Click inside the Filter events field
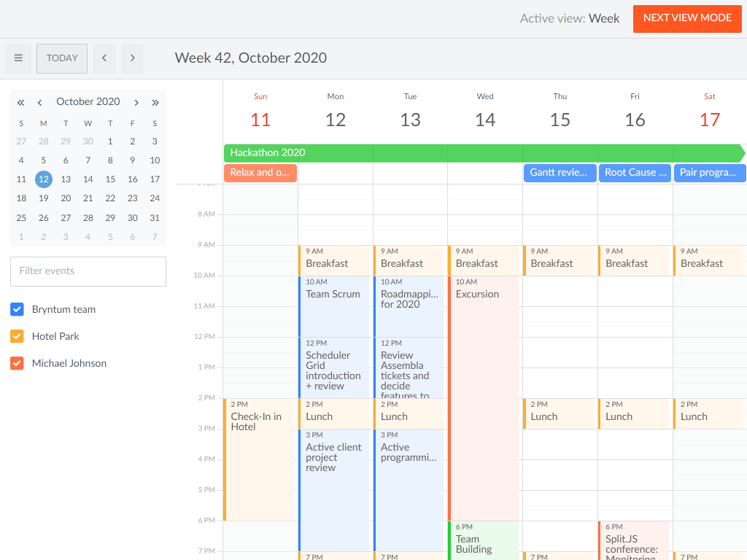Viewport: 747px width, 560px height. (x=88, y=271)
